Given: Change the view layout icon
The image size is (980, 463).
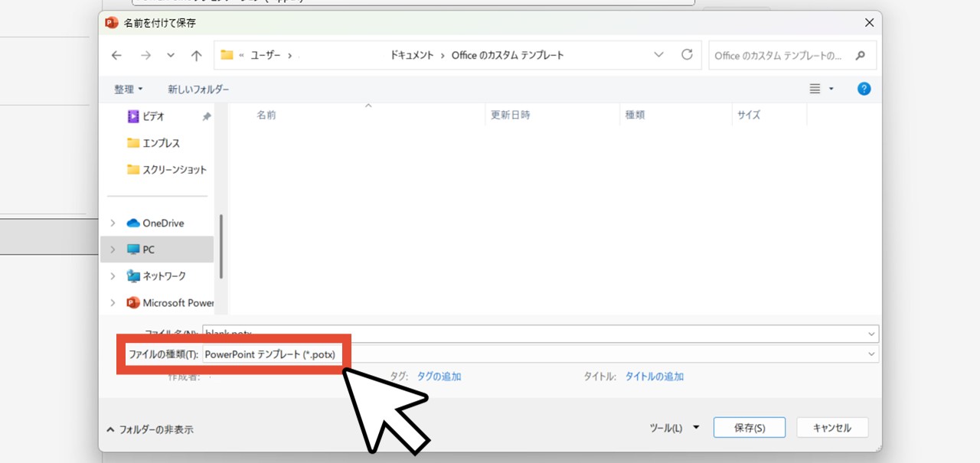Looking at the screenshot, I should coord(815,89).
